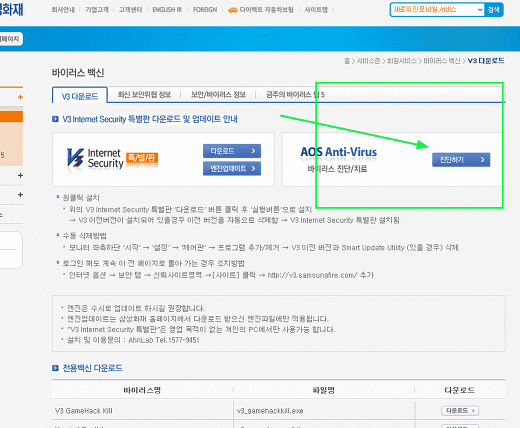Open the 고객센터 top menu link
The image size is (520, 428).
point(130,10)
